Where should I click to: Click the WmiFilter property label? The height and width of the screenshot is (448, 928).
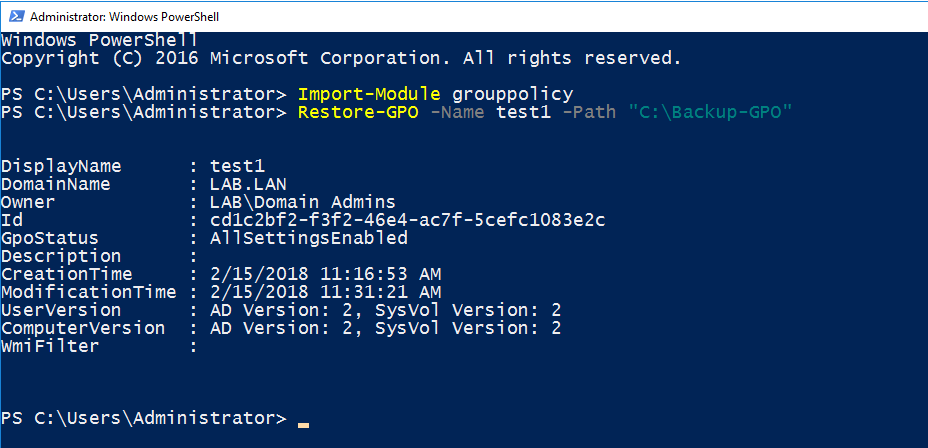(50, 346)
